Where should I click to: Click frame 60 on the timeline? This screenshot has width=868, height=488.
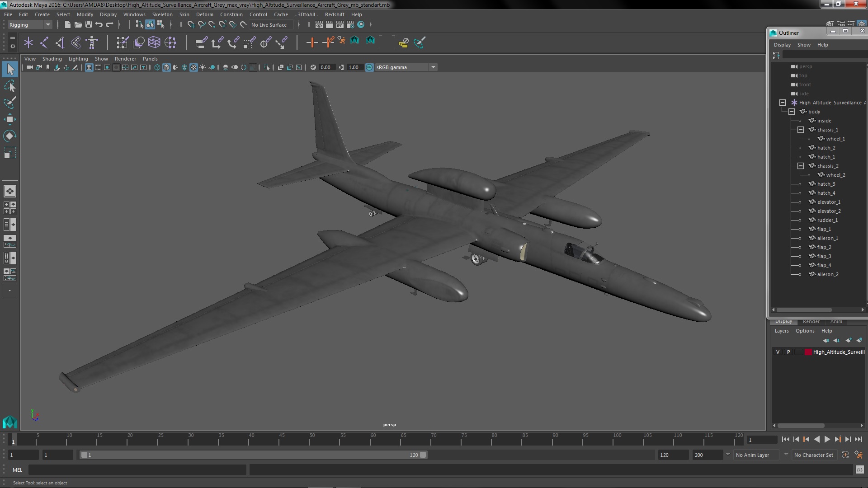[x=373, y=439]
